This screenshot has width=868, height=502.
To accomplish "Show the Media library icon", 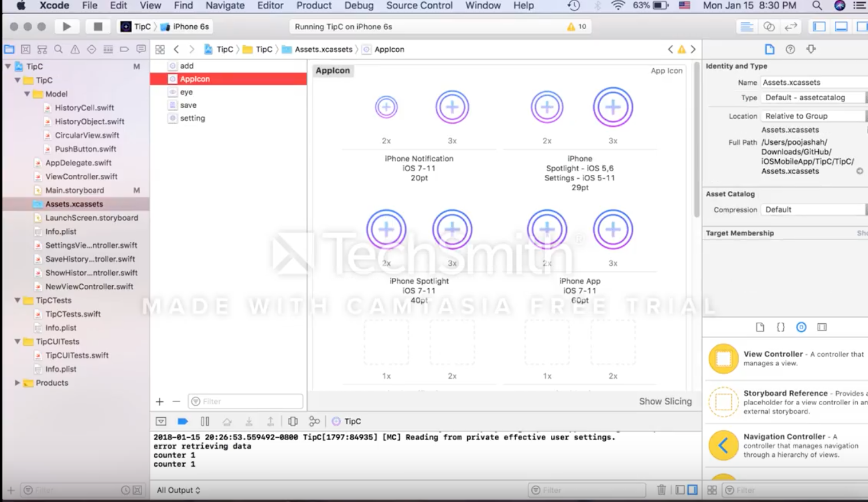I will point(822,327).
